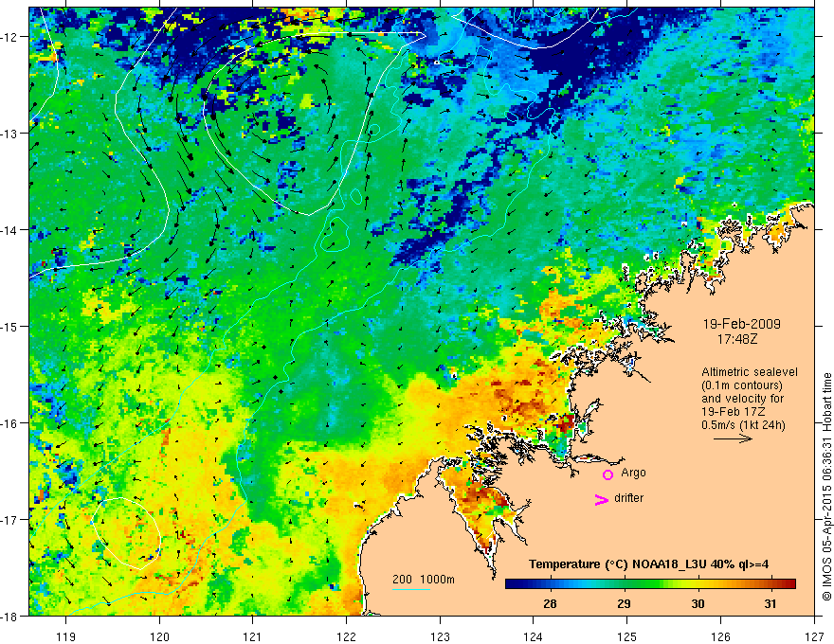The image size is (834, 644).
Task: Click the latitude label -12
Action: coord(9,37)
